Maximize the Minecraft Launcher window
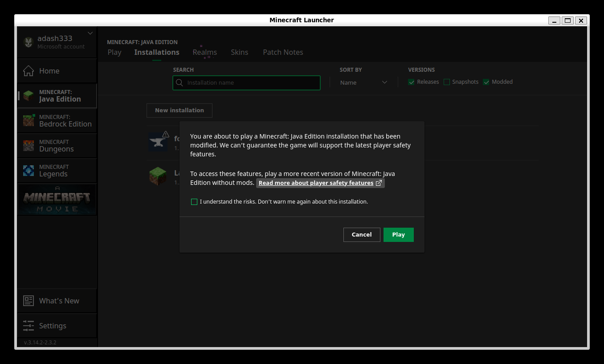 point(567,20)
